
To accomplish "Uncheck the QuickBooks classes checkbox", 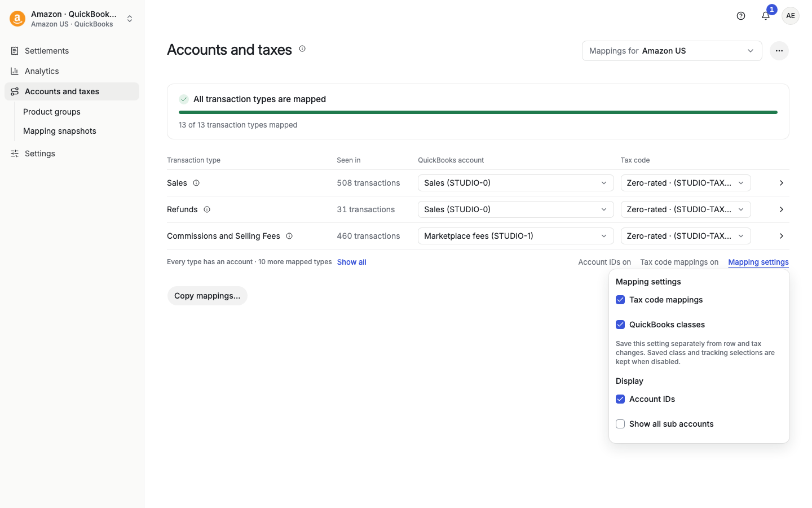I will tap(620, 325).
